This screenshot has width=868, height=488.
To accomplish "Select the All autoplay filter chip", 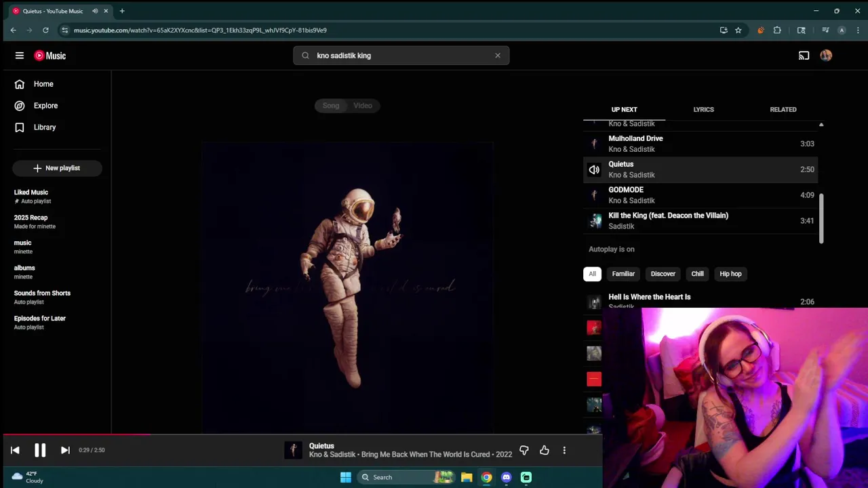I will 592,274.
